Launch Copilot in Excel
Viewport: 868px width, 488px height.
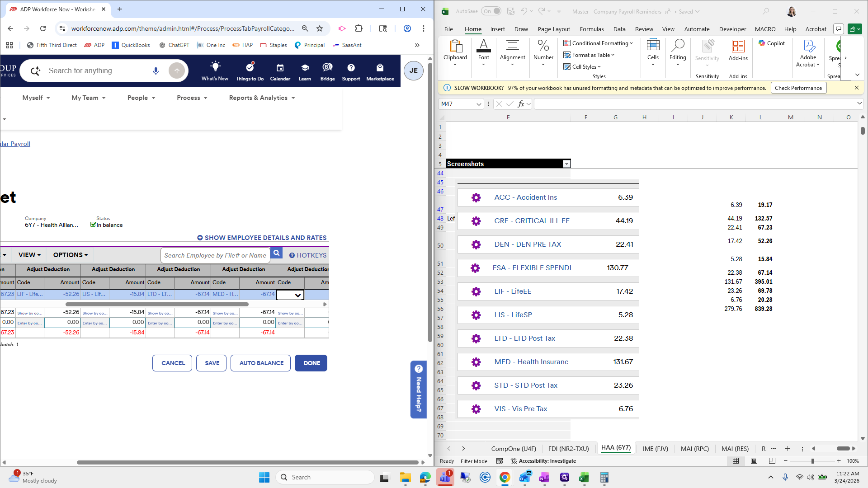click(x=772, y=43)
